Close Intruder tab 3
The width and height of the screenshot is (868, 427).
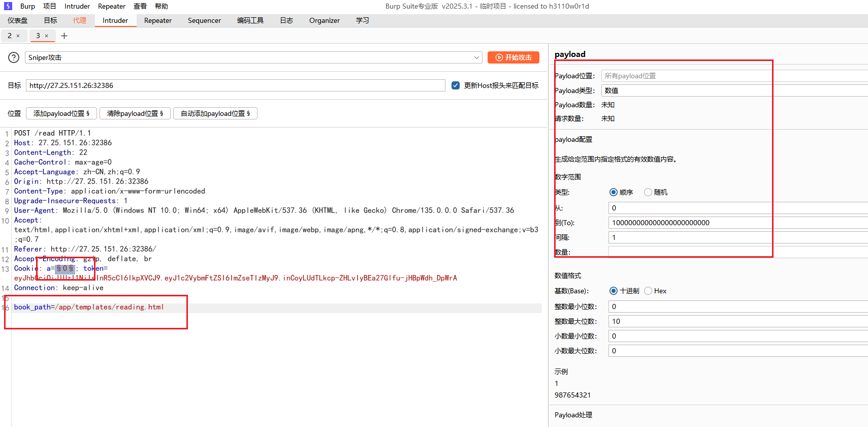[x=47, y=36]
